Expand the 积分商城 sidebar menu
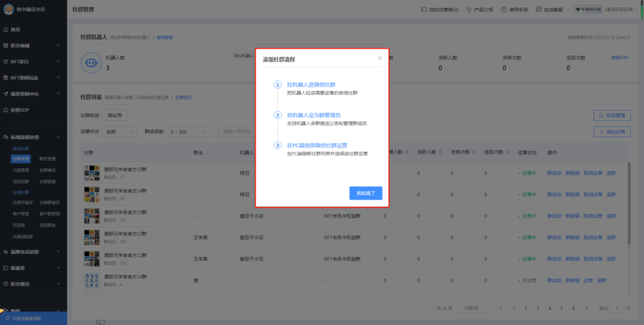The image size is (644, 325). tap(58, 46)
